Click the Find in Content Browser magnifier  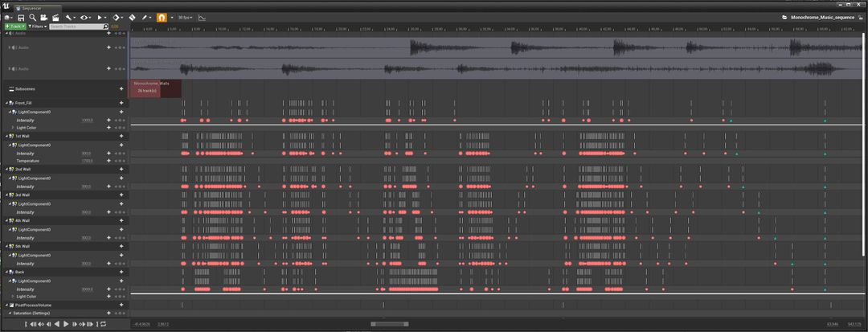(32, 17)
